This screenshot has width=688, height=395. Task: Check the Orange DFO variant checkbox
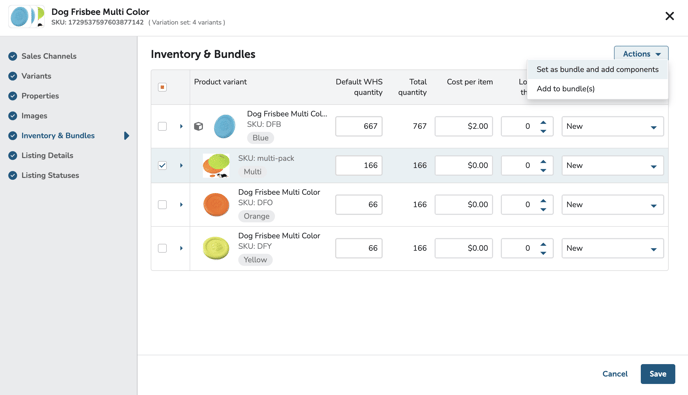162,205
